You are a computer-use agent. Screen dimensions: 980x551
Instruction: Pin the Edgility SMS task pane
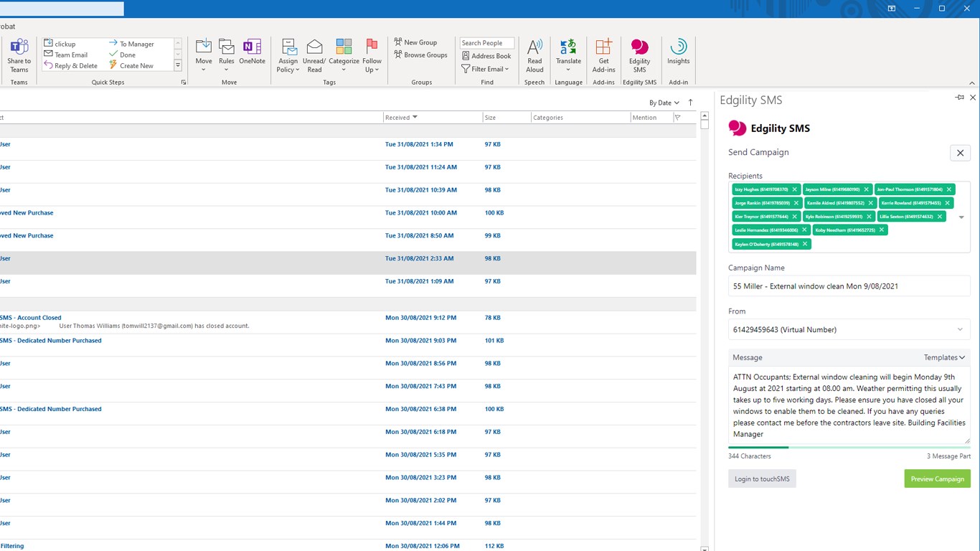pyautogui.click(x=959, y=97)
